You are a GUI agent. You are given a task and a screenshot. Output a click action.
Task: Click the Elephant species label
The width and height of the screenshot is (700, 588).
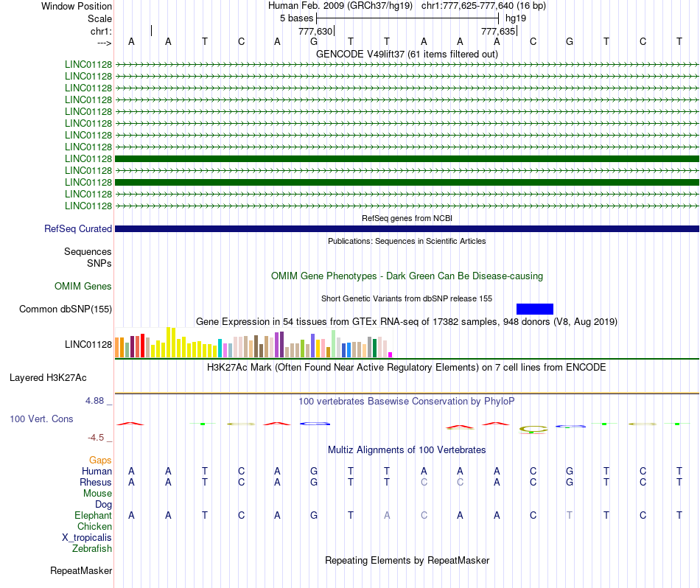(93, 515)
